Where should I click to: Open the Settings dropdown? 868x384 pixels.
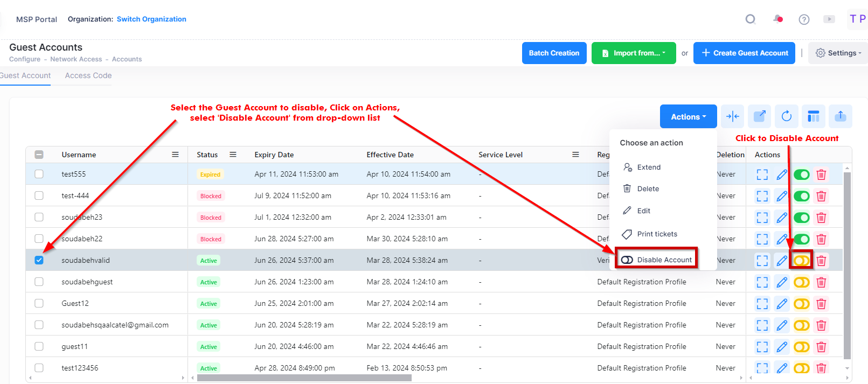[x=838, y=53]
